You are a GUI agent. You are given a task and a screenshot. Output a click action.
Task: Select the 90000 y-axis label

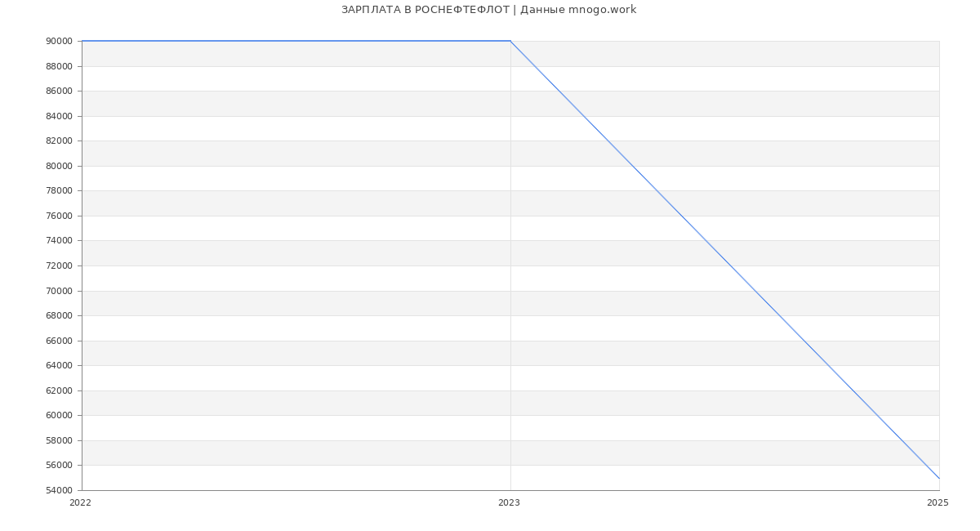coord(60,41)
